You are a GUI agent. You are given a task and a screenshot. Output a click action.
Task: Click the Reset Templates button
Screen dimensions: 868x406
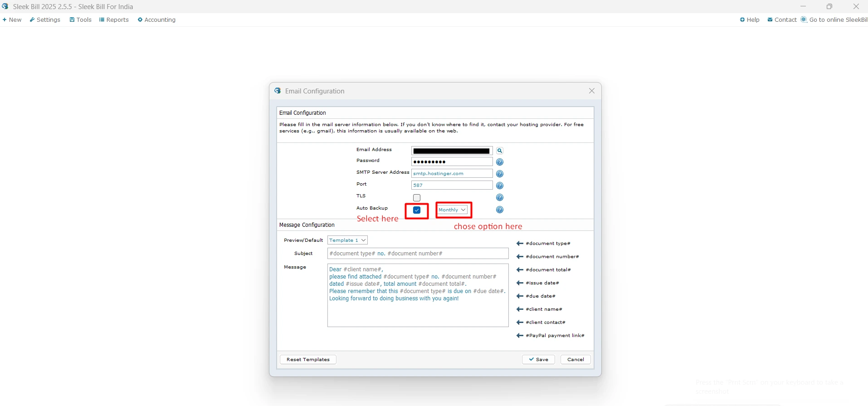(308, 360)
